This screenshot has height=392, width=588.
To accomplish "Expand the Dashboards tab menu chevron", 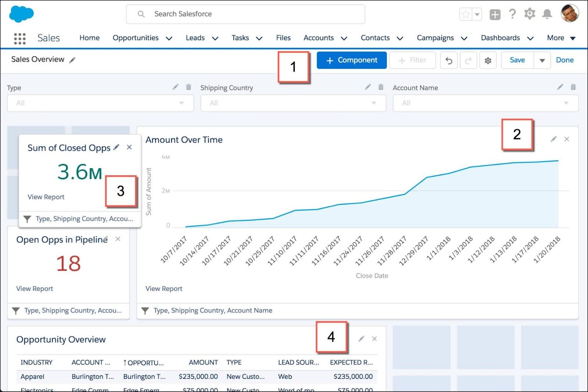I will (x=530, y=38).
